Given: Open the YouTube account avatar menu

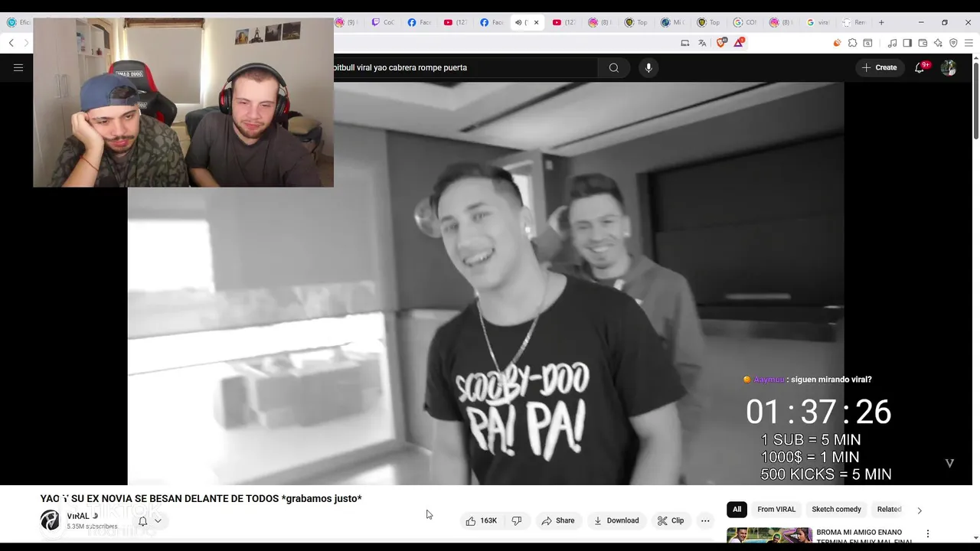Looking at the screenshot, I should [x=949, y=67].
